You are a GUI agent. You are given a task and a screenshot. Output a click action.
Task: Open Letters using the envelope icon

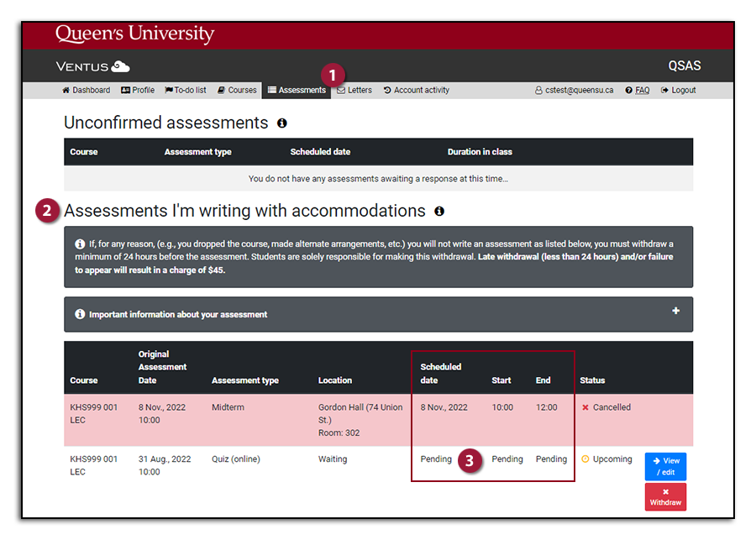(342, 90)
